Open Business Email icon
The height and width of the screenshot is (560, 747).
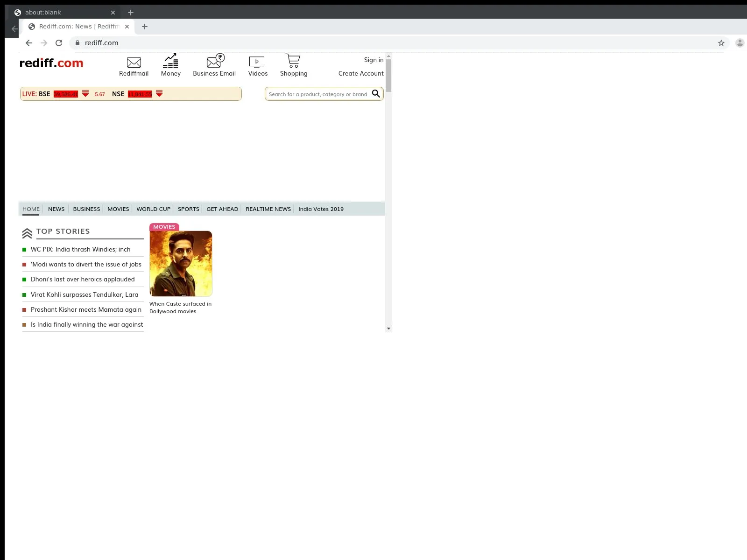click(215, 61)
